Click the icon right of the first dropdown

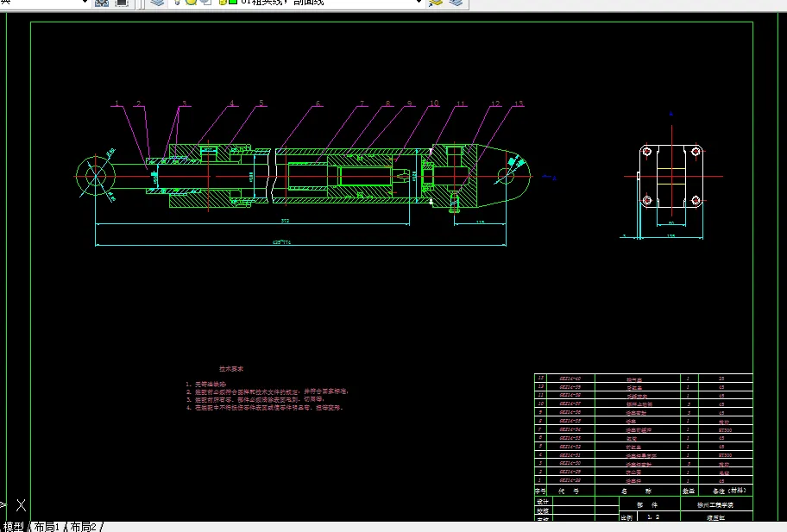pyautogui.click(x=102, y=3)
